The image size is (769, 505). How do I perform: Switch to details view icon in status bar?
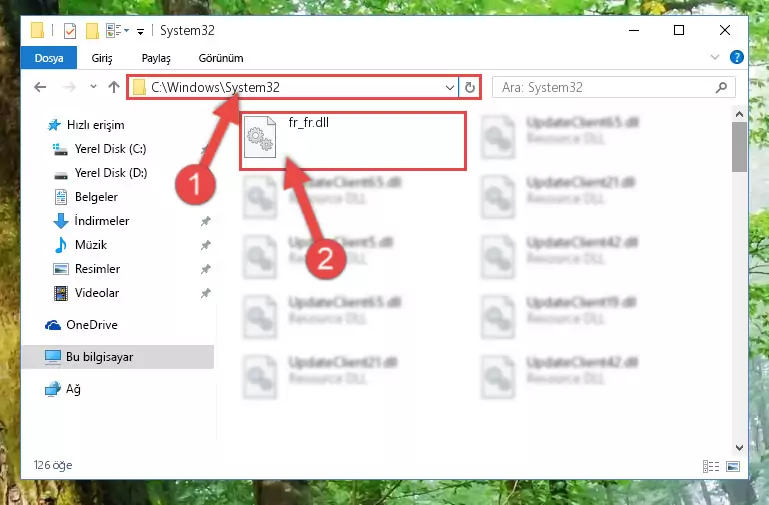click(711, 466)
